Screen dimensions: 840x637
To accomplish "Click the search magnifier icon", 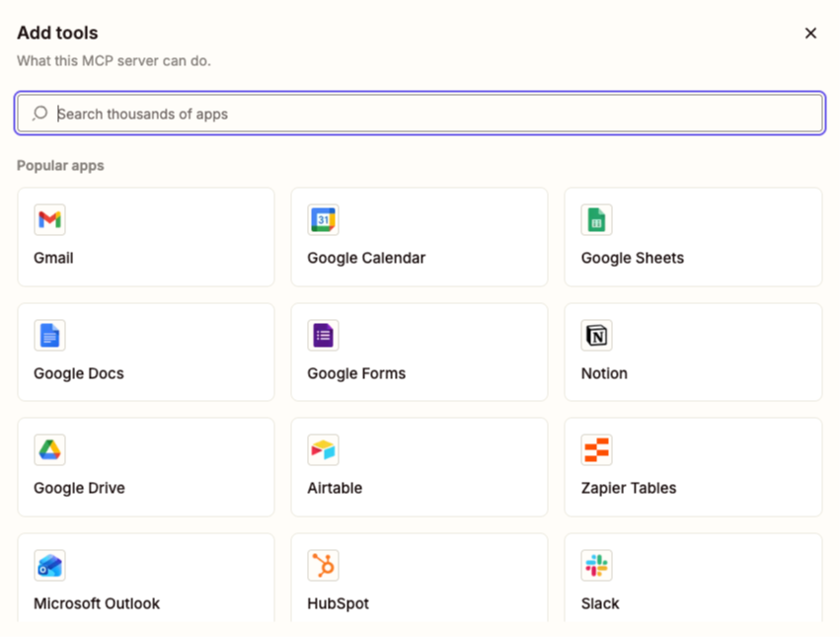I will tap(39, 113).
